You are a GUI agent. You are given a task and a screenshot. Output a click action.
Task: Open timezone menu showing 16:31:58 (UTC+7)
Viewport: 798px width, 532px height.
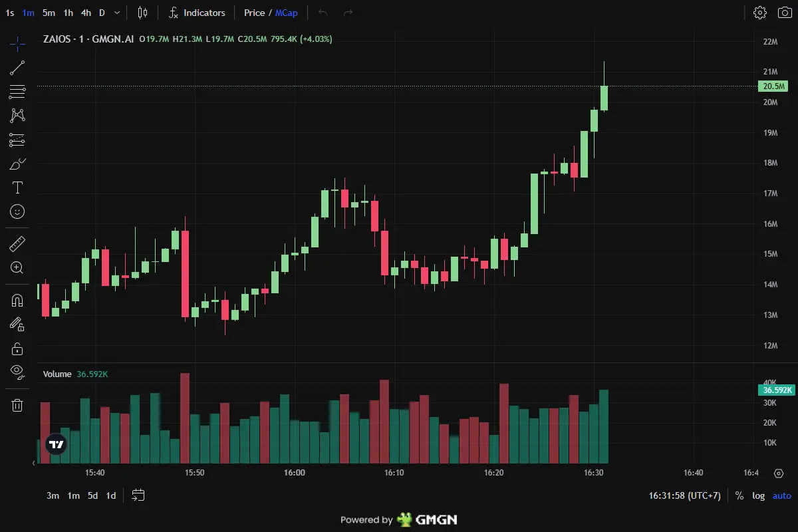[x=684, y=495]
